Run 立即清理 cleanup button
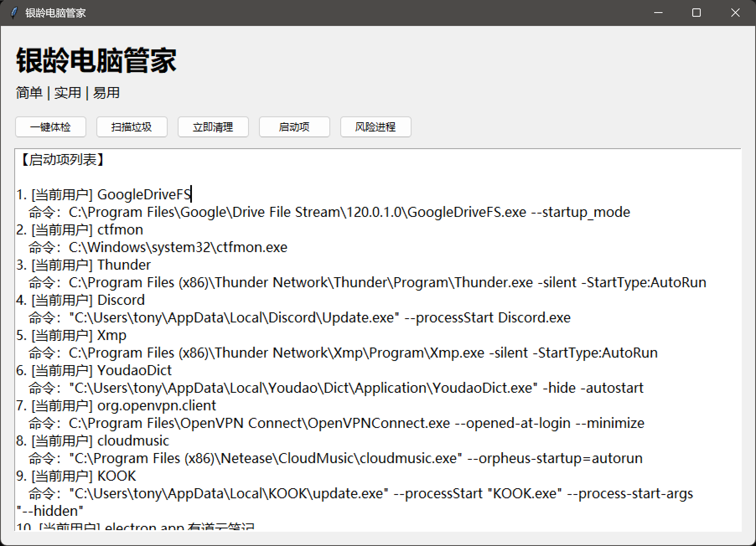The width and height of the screenshot is (756, 546). coord(213,127)
